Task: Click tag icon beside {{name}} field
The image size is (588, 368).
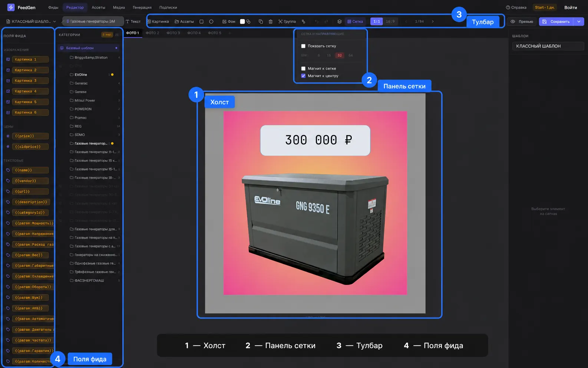Action: pos(8,170)
